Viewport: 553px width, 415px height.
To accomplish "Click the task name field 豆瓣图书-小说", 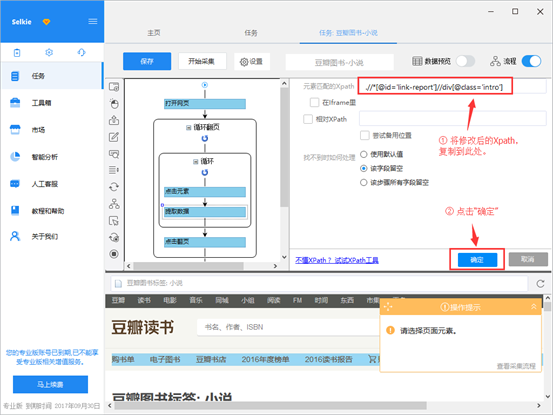I will click(339, 62).
